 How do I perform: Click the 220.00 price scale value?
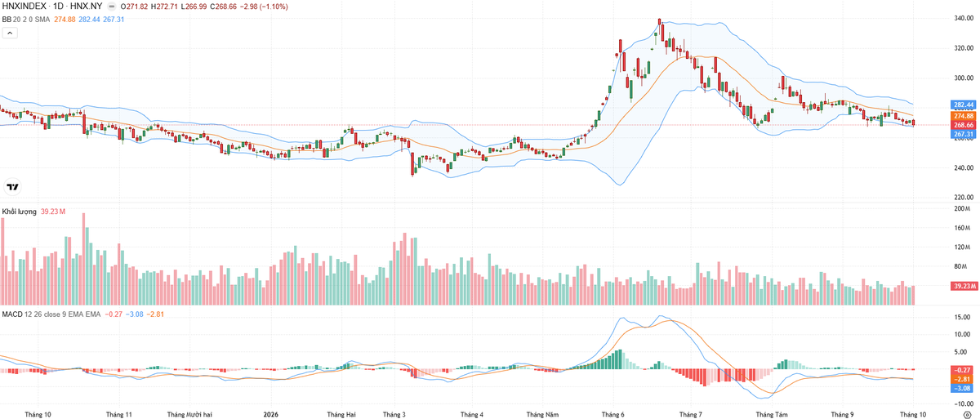click(x=964, y=197)
